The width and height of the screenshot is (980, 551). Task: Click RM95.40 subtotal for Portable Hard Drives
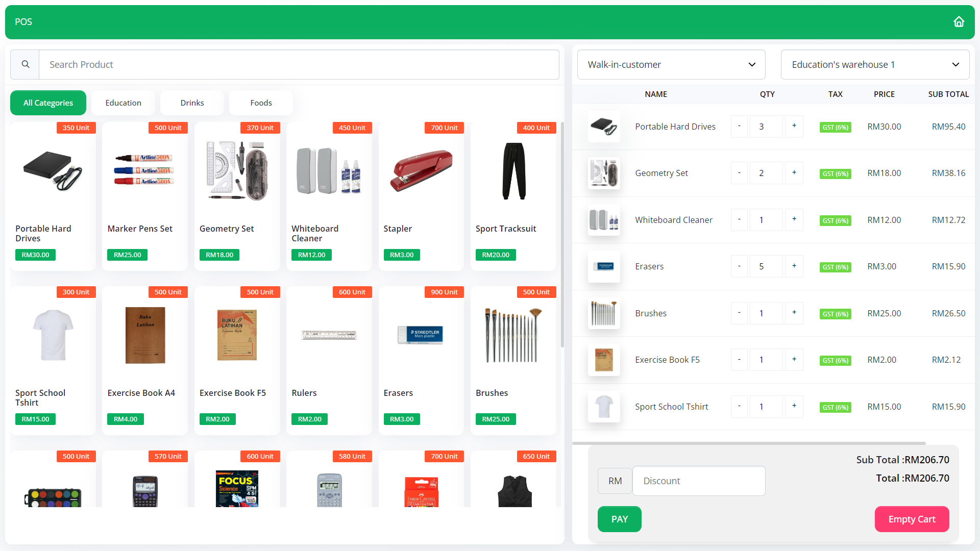(948, 127)
